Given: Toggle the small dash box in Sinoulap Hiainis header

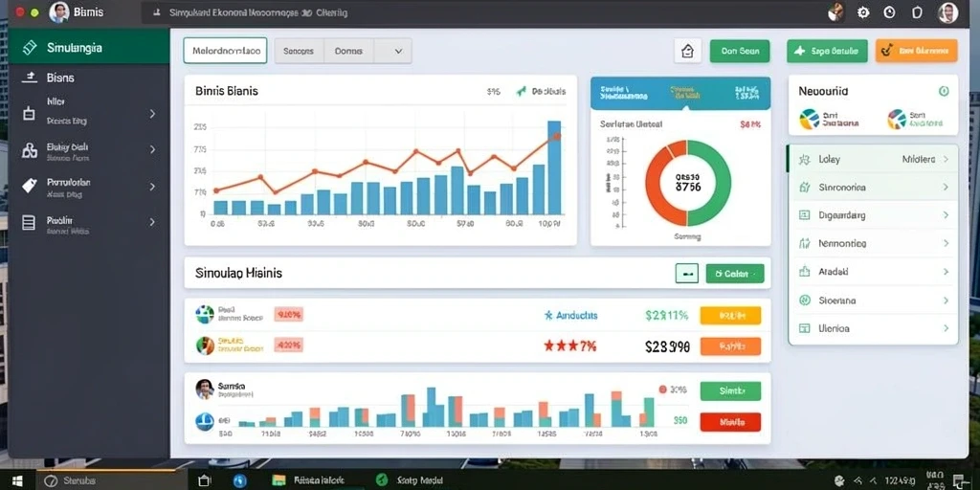Looking at the screenshot, I should (x=687, y=273).
